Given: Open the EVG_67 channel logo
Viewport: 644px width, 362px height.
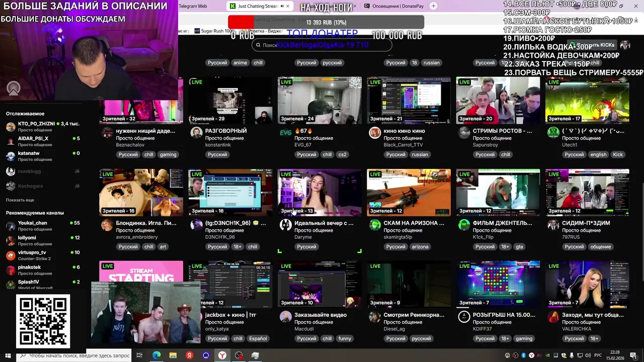Looking at the screenshot, I should point(285,133).
